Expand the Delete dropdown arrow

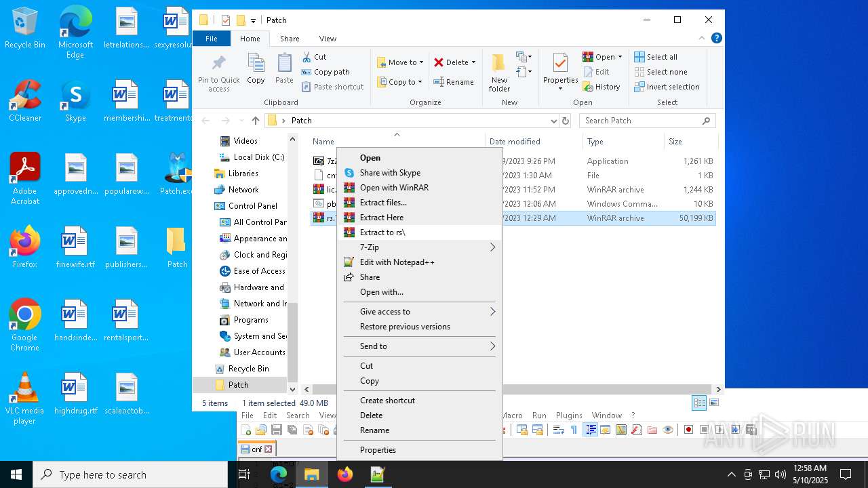click(473, 62)
